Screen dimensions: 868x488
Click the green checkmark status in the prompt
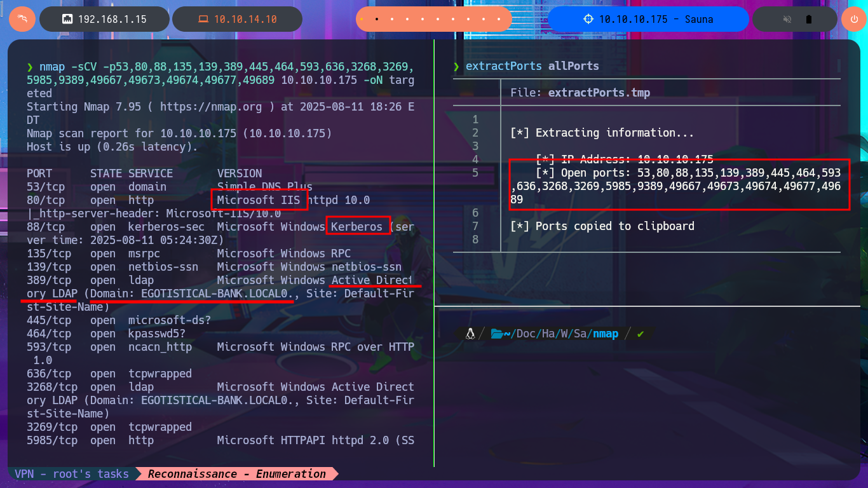coord(641,334)
